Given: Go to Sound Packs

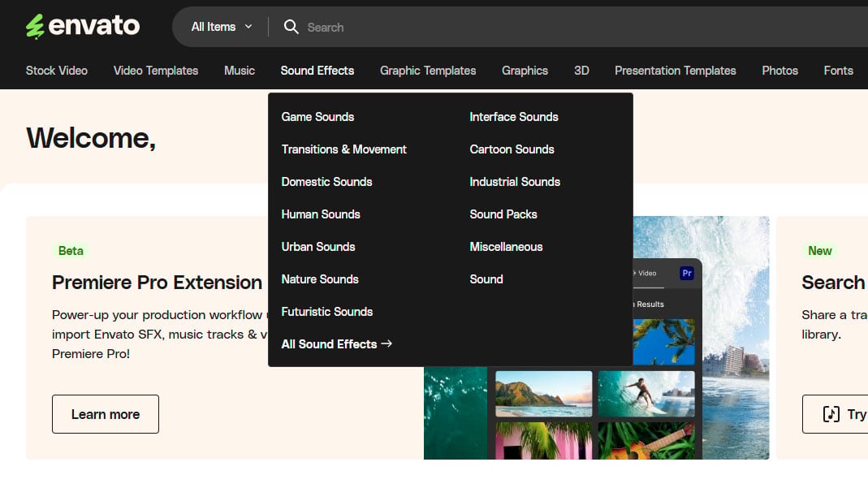Looking at the screenshot, I should click(503, 214).
